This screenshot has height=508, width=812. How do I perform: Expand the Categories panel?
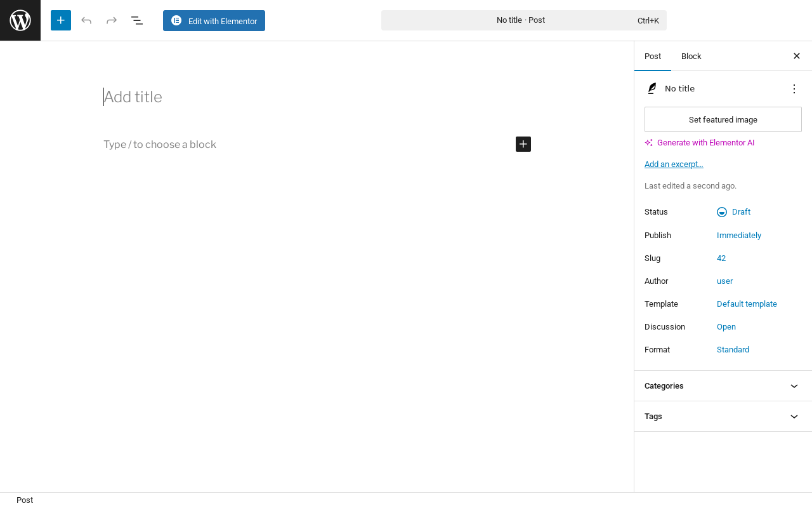tap(723, 386)
